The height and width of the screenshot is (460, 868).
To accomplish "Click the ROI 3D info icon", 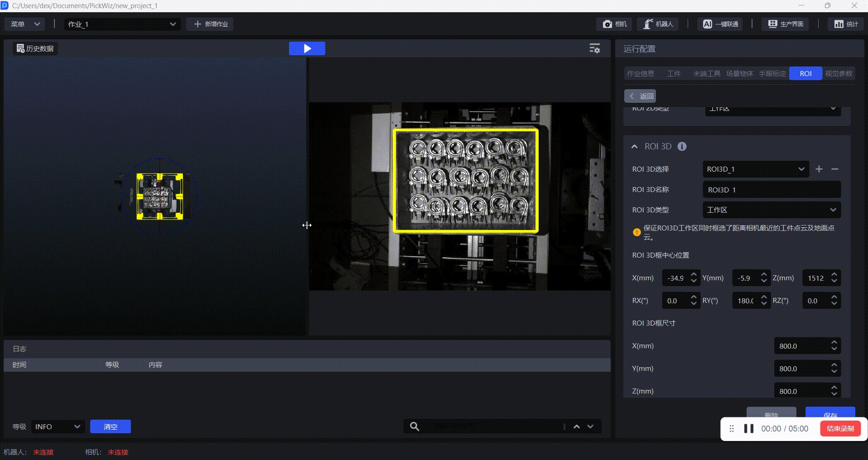I will point(682,146).
